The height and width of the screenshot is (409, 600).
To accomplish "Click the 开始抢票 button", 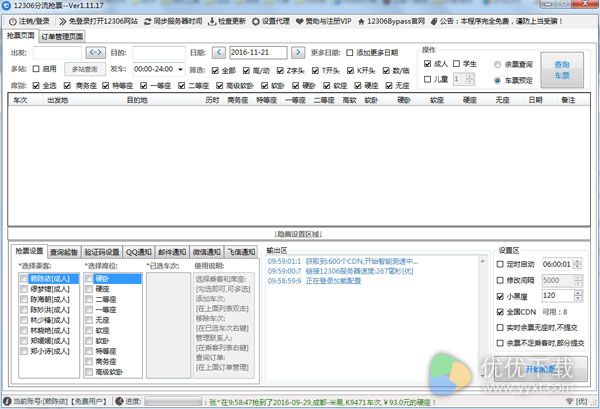I will pos(541,369).
